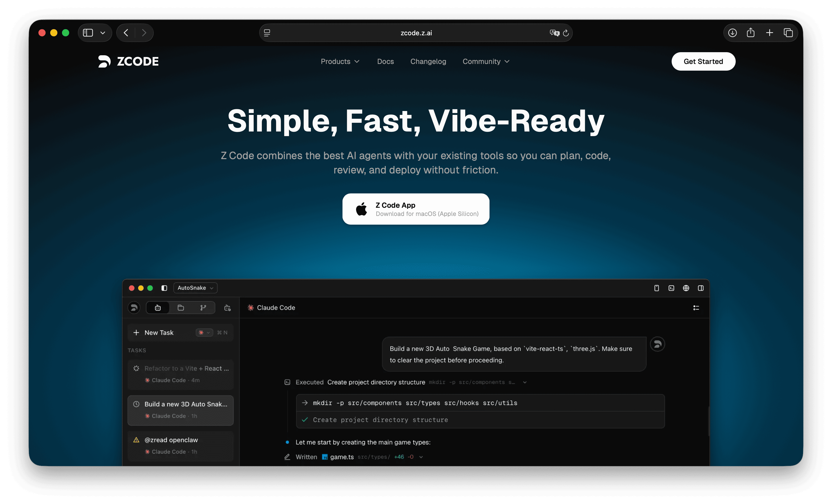Select the 'Build a new 3D Auto Snake' task

point(181,410)
